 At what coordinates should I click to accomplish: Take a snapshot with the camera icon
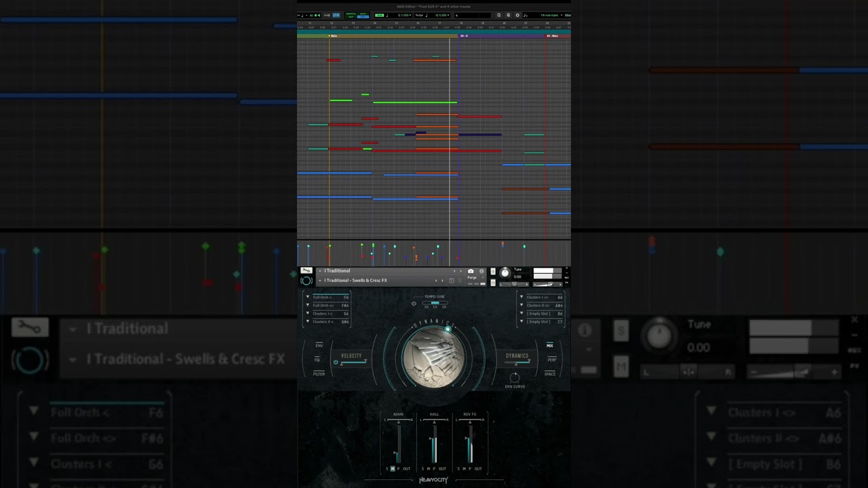click(x=471, y=271)
